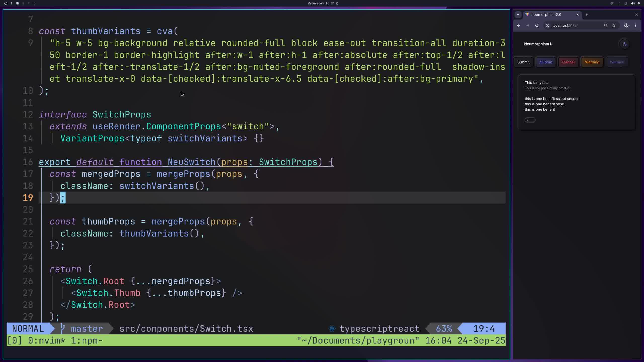Image resolution: width=644 pixels, height=362 pixels.
Task: Toggle the switch in the product card
Action: click(x=530, y=120)
